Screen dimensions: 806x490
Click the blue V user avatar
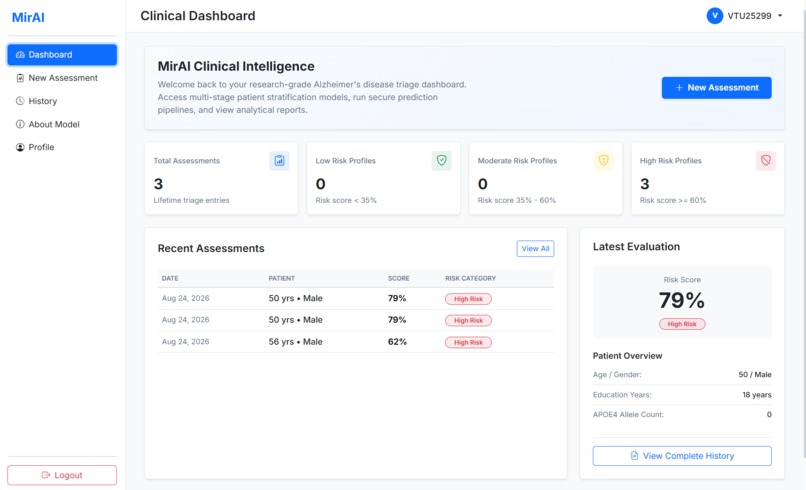click(x=715, y=16)
